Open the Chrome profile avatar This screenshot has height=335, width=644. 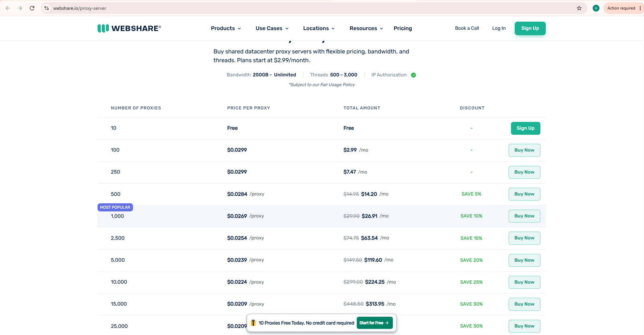point(596,8)
